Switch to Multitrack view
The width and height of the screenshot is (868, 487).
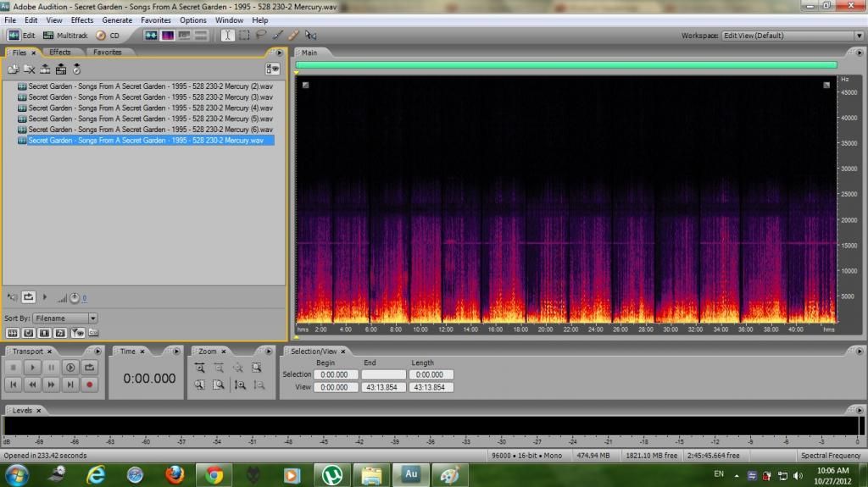point(65,36)
